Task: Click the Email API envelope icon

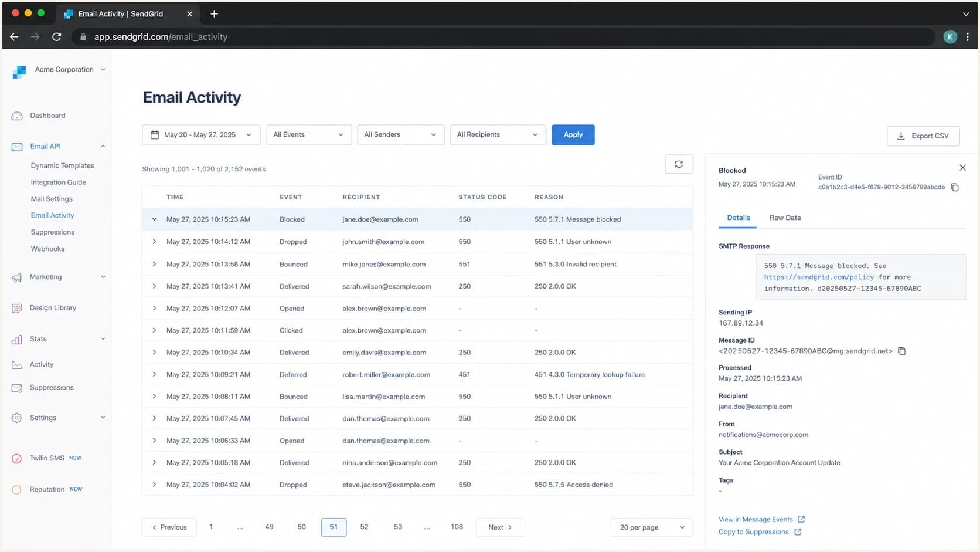Action: (17, 147)
